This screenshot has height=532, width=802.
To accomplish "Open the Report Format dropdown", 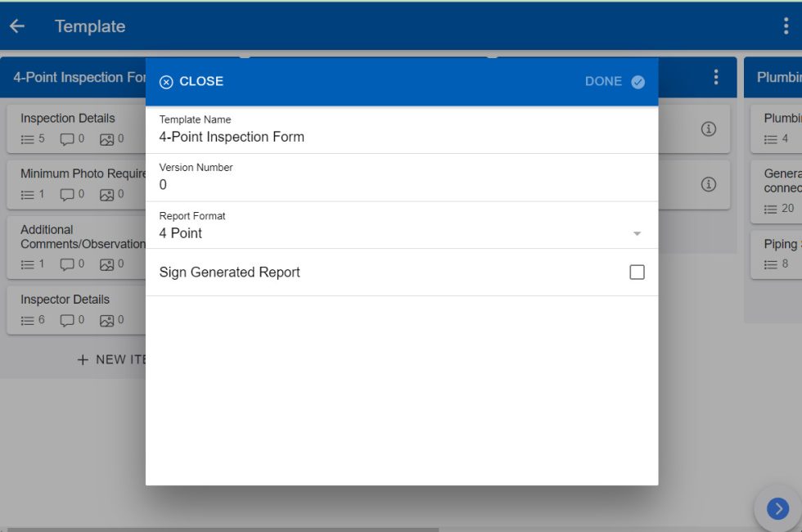I will pyautogui.click(x=637, y=233).
